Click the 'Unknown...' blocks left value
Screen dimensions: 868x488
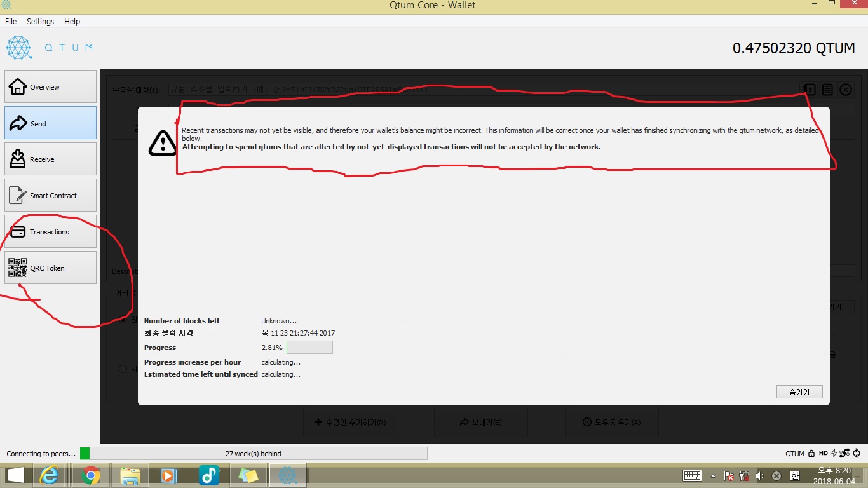279,321
